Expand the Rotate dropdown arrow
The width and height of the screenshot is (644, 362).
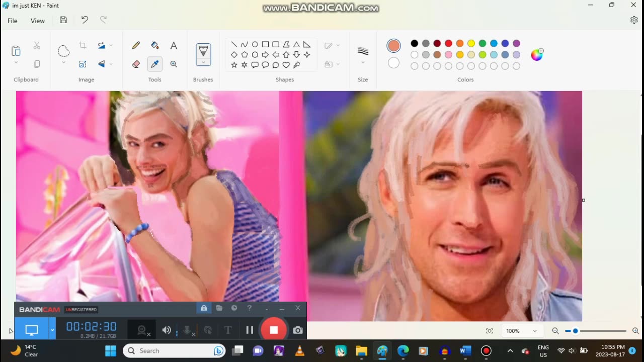tap(111, 45)
